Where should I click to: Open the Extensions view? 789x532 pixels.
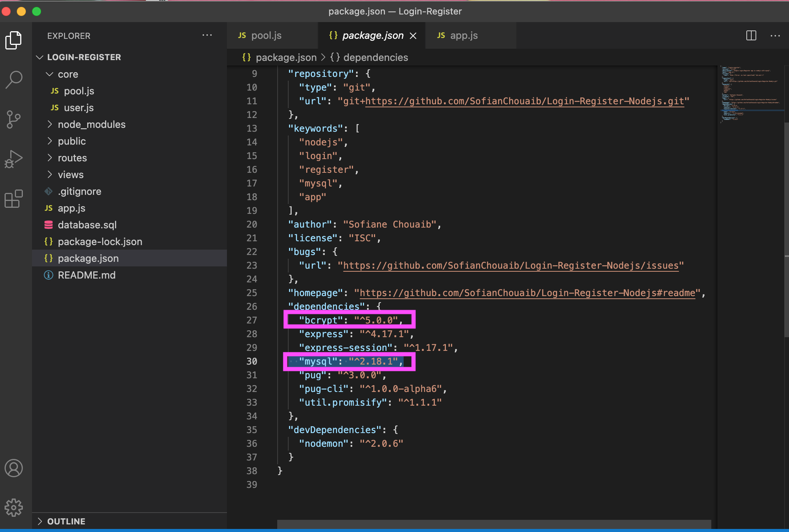click(14, 199)
